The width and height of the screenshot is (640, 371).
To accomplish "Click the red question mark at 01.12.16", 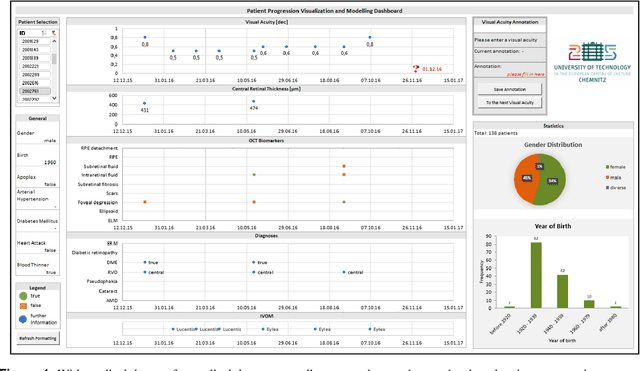I will pyautogui.click(x=416, y=69).
